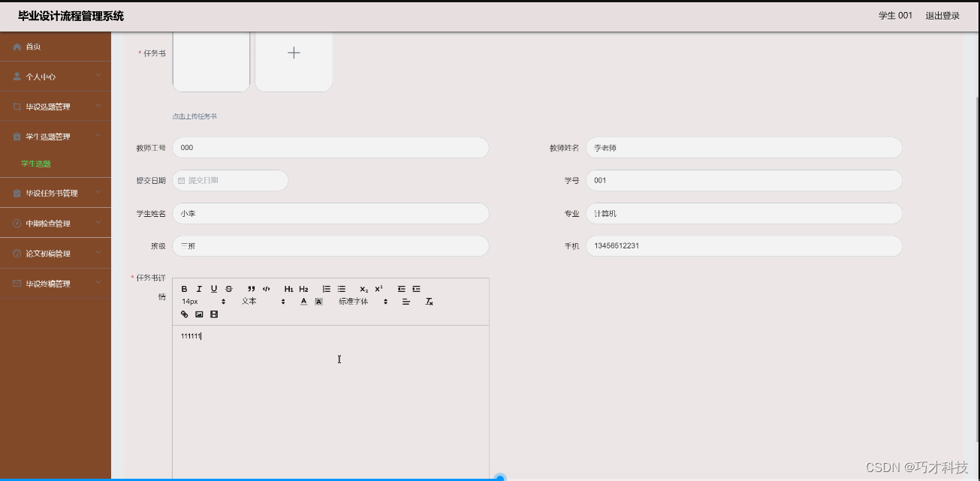Clear text formatting with the remove-format icon
980x481 pixels.
point(428,301)
